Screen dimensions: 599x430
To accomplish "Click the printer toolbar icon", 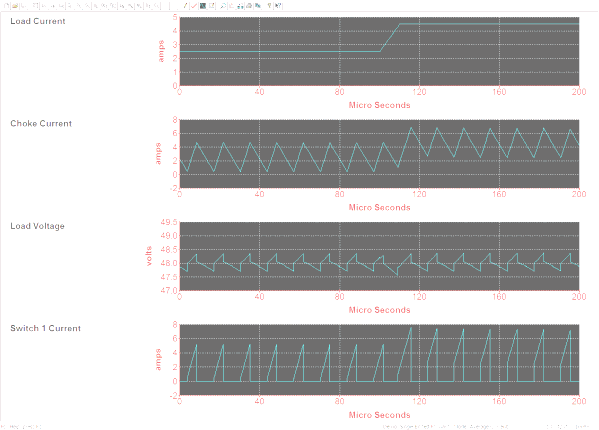I will (x=249, y=6).
